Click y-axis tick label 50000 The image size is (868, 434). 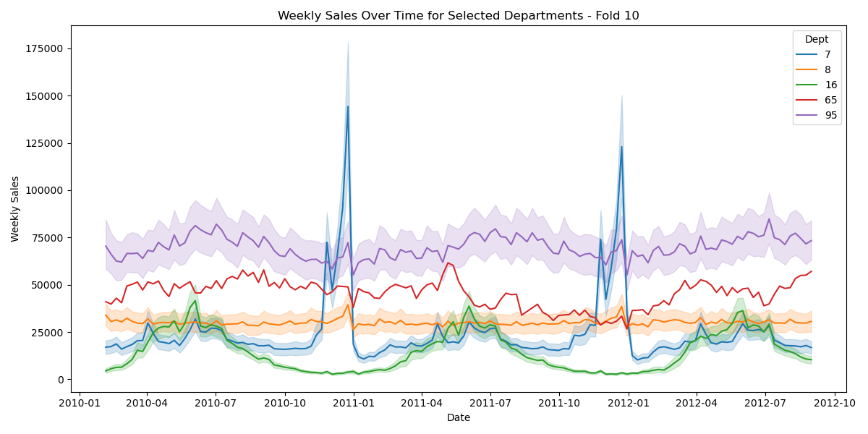(48, 285)
